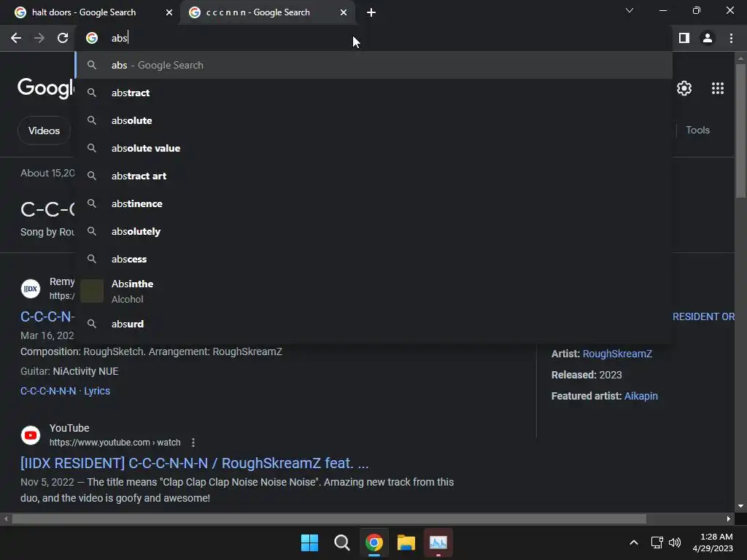
Task: Select the 'abstinence' suggestion
Action: [374, 204]
